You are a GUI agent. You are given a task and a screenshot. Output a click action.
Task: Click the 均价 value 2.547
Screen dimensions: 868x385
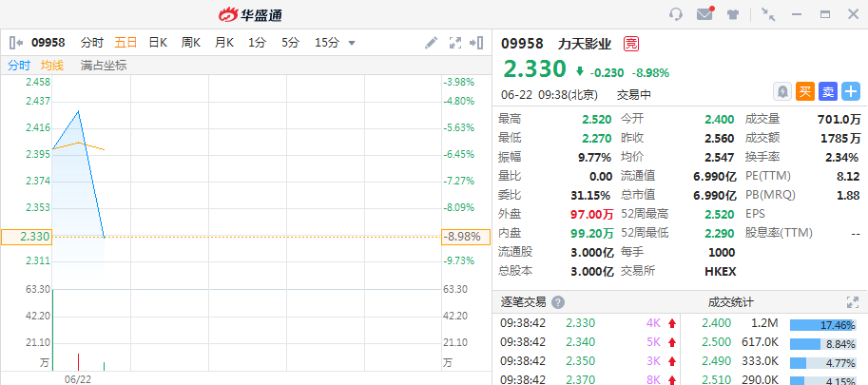[719, 158]
